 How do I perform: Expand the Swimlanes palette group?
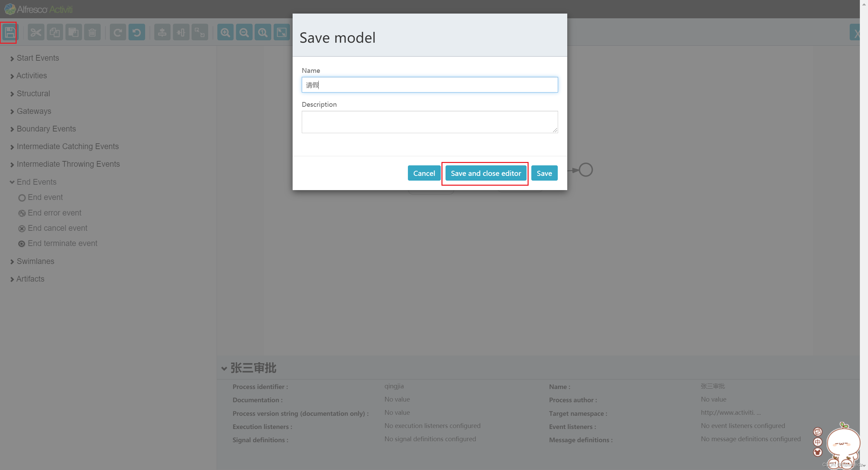pyautogui.click(x=35, y=261)
